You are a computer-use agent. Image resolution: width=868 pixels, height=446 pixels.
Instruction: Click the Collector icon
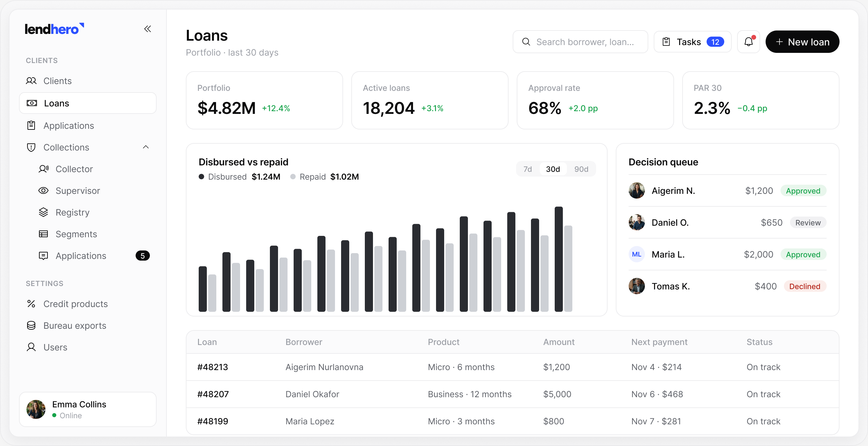click(x=43, y=169)
